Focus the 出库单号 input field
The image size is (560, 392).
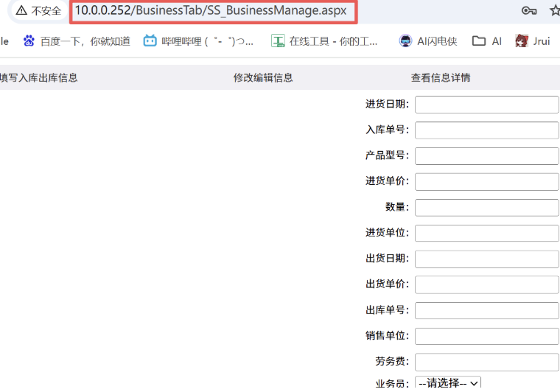tap(487, 310)
